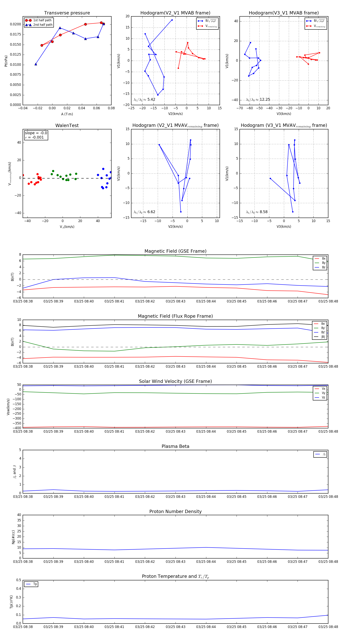Click the 'βp' legend entry in Plasma Beta plot
Image resolution: width=351 pixels, height=644 pixels.
(x=321, y=454)
